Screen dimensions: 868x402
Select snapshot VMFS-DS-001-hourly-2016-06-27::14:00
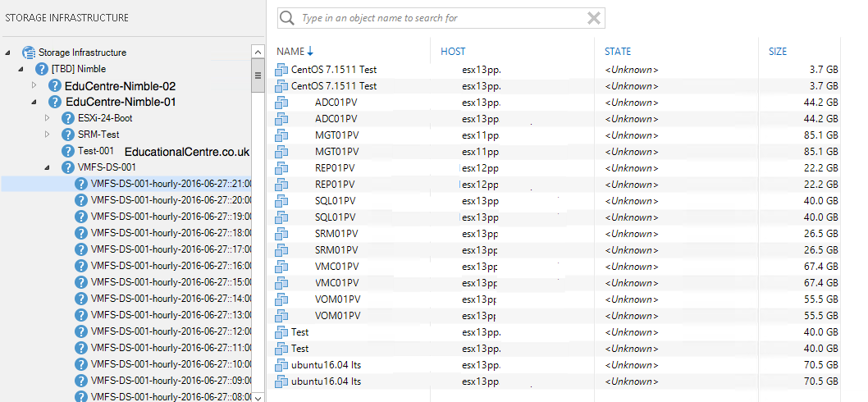pyautogui.click(x=171, y=299)
